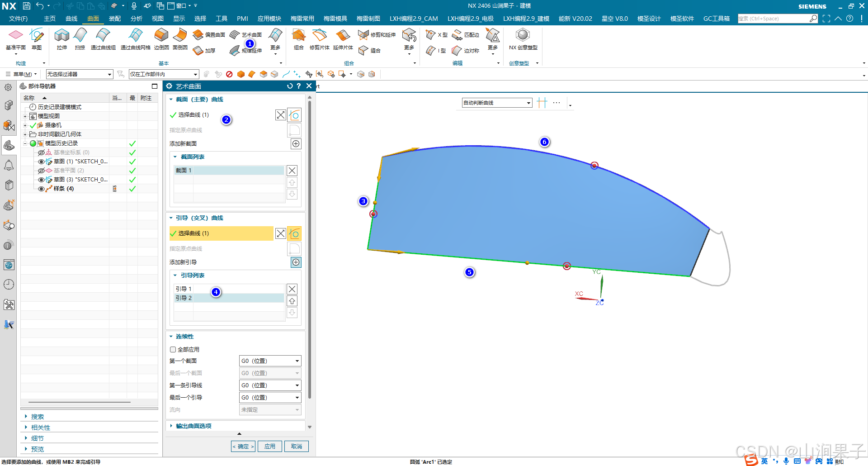
Task: Switch to the 分析 ribbon tab
Action: coord(136,19)
